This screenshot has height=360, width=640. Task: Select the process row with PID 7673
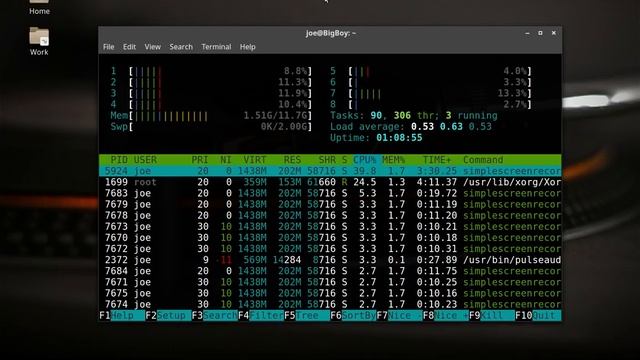point(330,227)
